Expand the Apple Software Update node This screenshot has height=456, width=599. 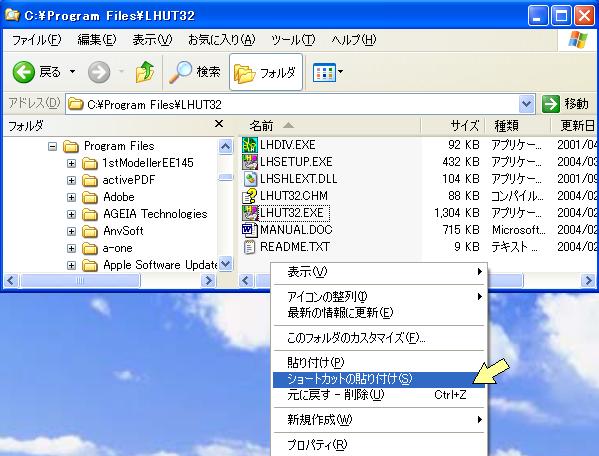71,265
